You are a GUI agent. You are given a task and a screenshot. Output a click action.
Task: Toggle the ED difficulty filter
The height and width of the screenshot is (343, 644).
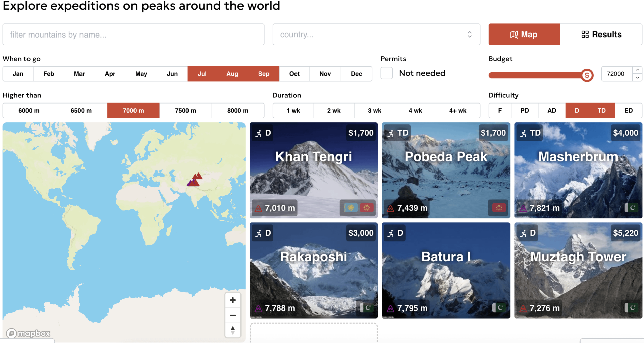click(x=629, y=110)
